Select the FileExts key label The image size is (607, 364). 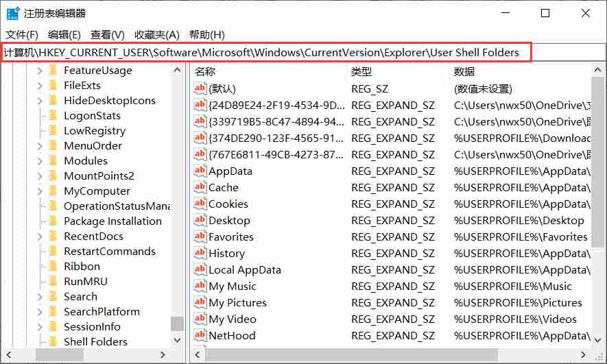[x=82, y=86]
